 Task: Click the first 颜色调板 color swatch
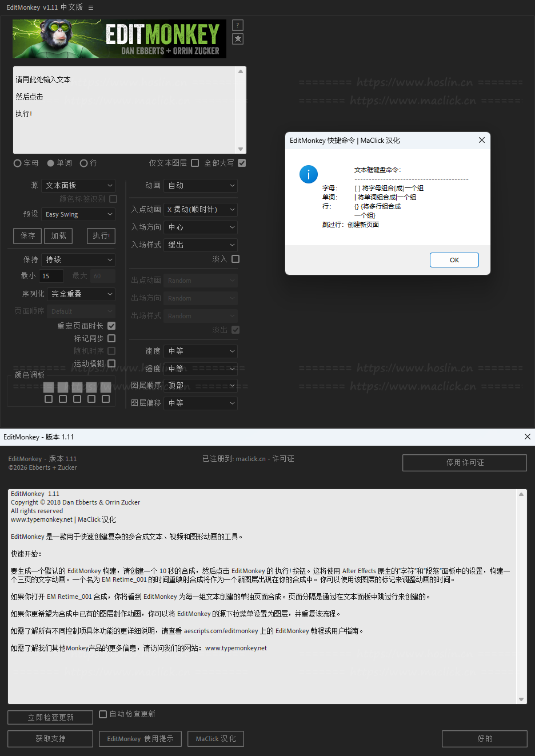(49, 387)
